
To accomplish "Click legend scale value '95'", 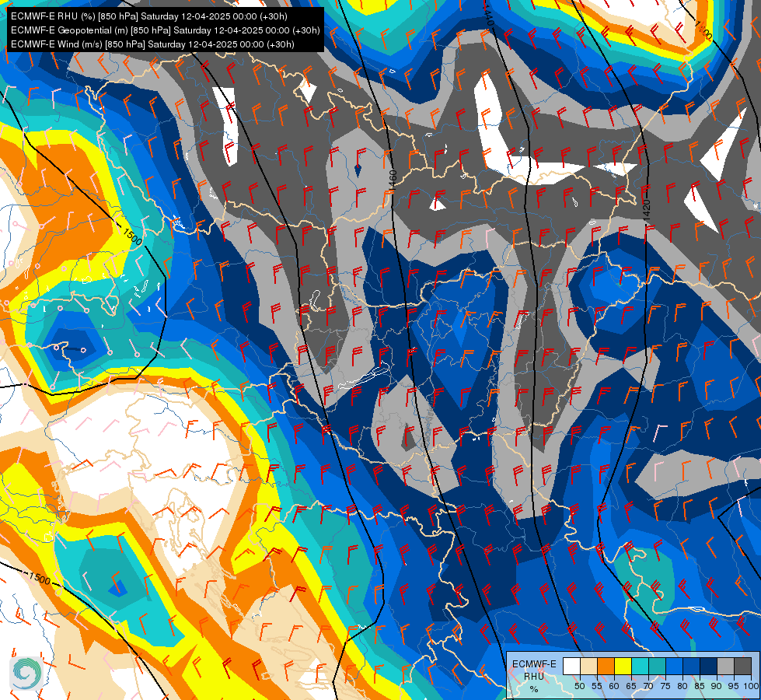I will coord(733,686).
